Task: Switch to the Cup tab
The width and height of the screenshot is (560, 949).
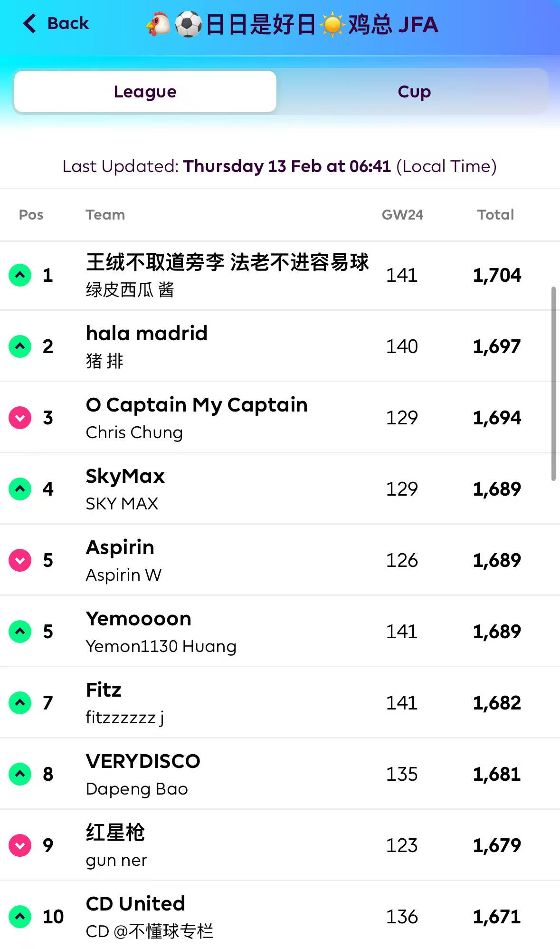Action: [414, 92]
